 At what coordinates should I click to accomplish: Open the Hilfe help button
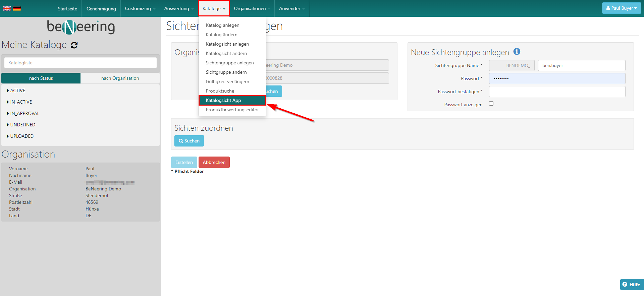point(631,284)
